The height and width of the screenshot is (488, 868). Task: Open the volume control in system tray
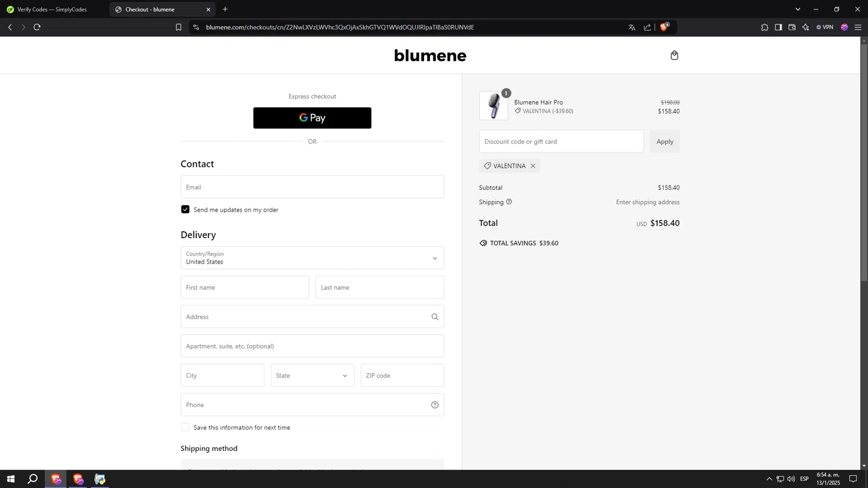(x=791, y=479)
